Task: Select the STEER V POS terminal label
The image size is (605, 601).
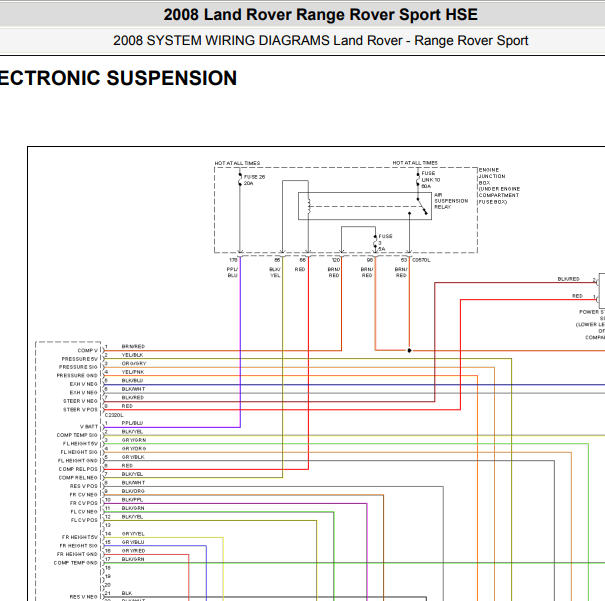Action: 80,409
